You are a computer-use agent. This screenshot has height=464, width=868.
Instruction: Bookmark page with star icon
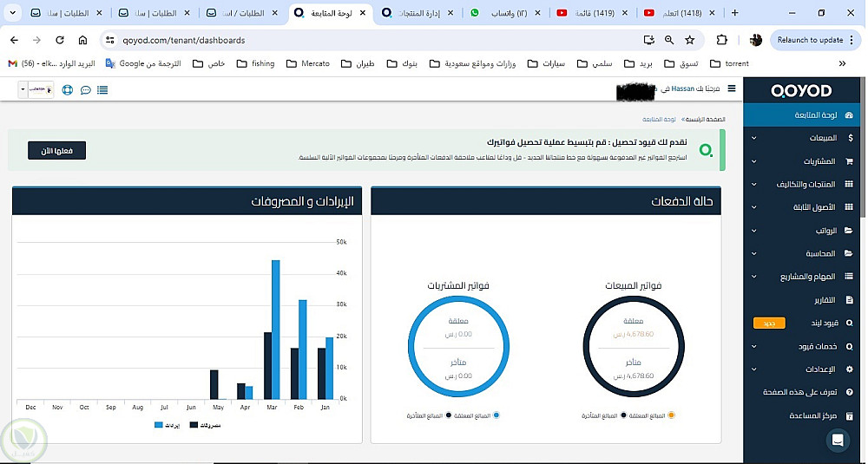(690, 40)
